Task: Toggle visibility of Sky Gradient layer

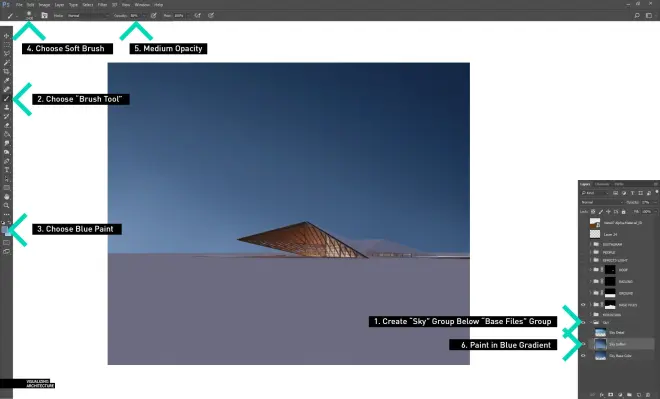Action: point(583,344)
